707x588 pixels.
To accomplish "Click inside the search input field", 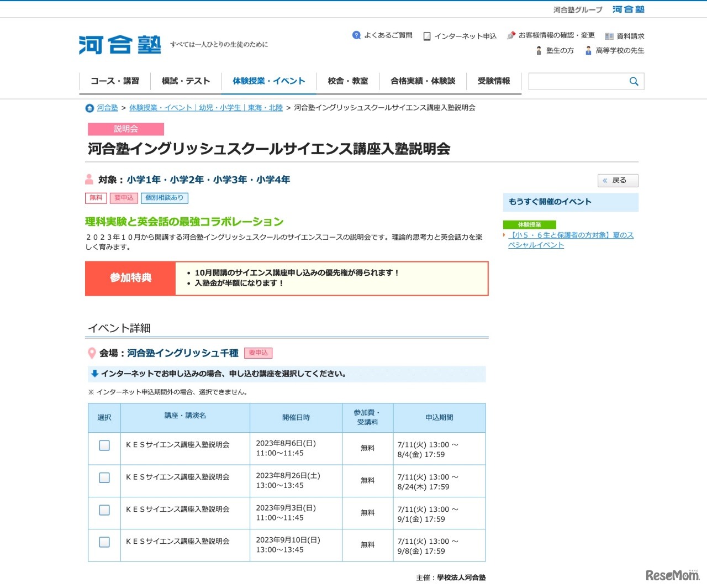I will tap(574, 81).
